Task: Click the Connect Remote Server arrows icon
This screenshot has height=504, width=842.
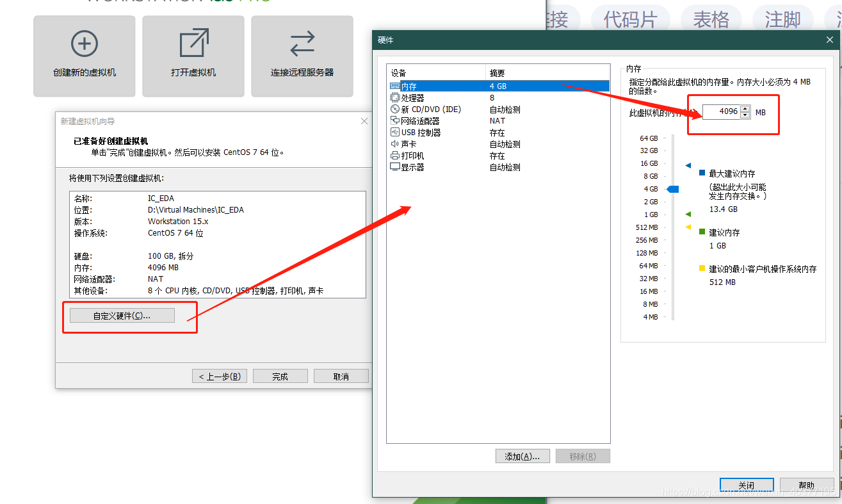Action: tap(302, 44)
